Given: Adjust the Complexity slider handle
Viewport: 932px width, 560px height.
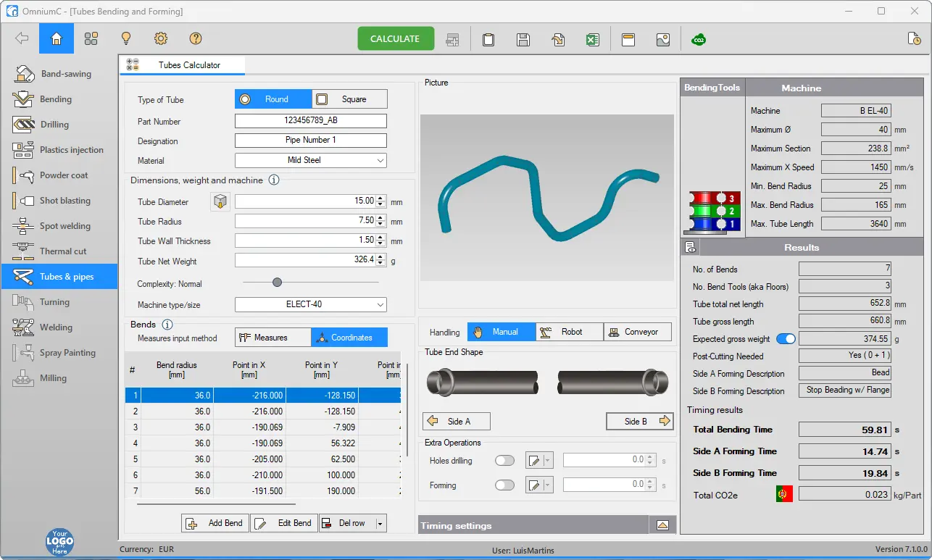Looking at the screenshot, I should [x=277, y=283].
